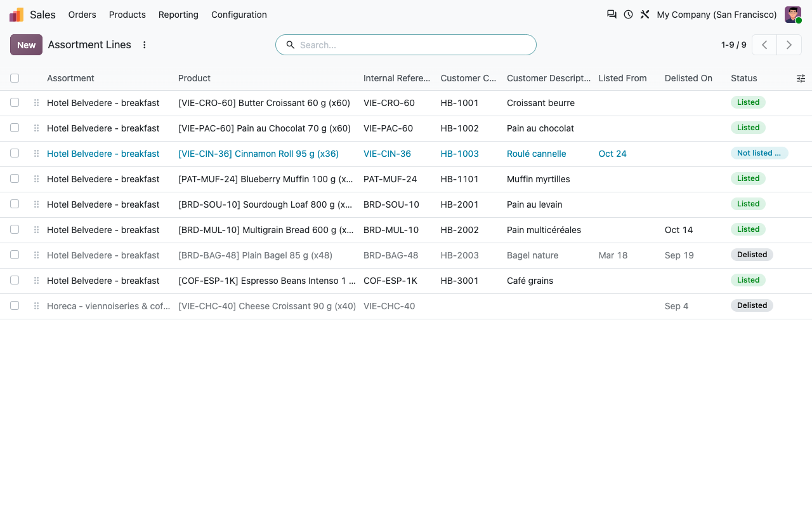Screen dimensions: 812x508
Task: Open the Orders menu
Action: [82, 15]
